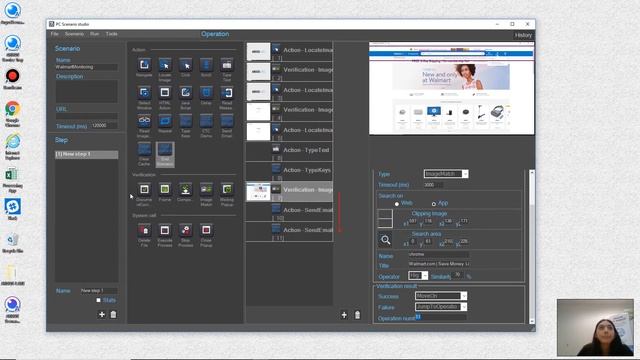The image size is (640, 360).
Task: Select the HTML Action icon
Action: [x=165, y=93]
